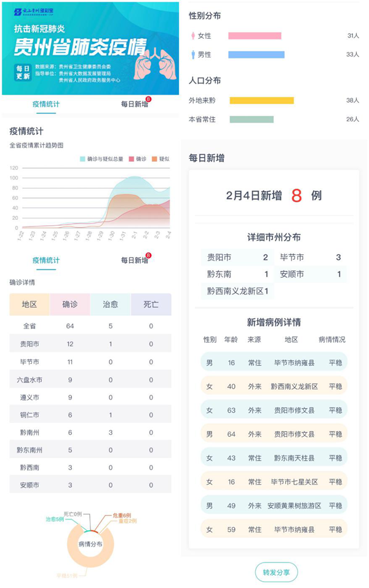This screenshot has height=588, width=369.
Task: Tap 贵阳市 2 in the city distribution
Action: (237, 257)
